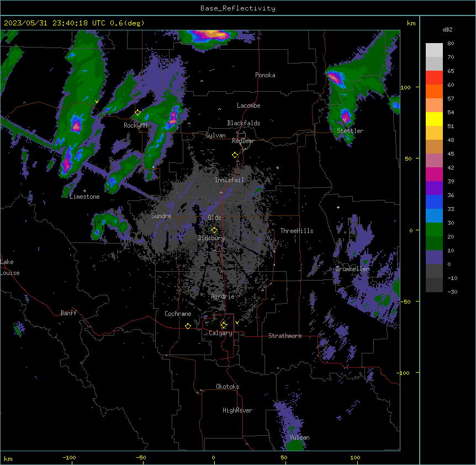Select the red 65 dBZ color swatch
The height and width of the screenshot is (465, 476).
pos(434,77)
